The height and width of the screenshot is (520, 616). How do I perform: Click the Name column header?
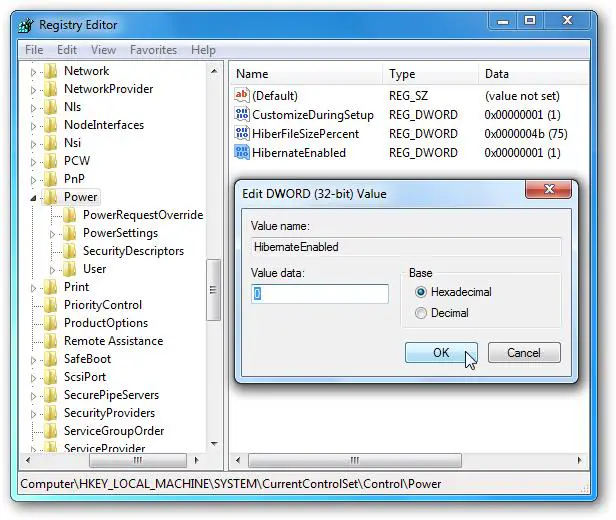pos(306,74)
